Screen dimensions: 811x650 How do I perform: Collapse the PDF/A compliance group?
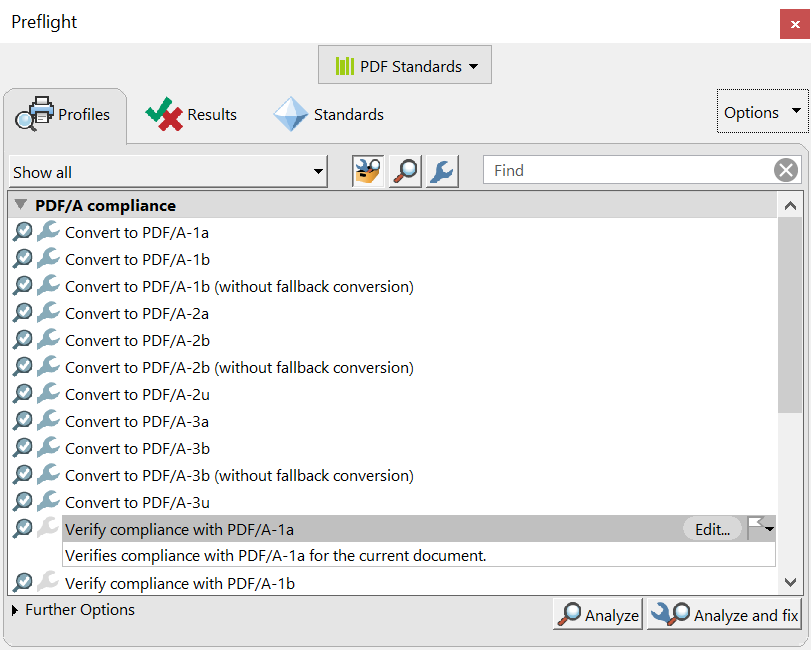[x=21, y=205]
